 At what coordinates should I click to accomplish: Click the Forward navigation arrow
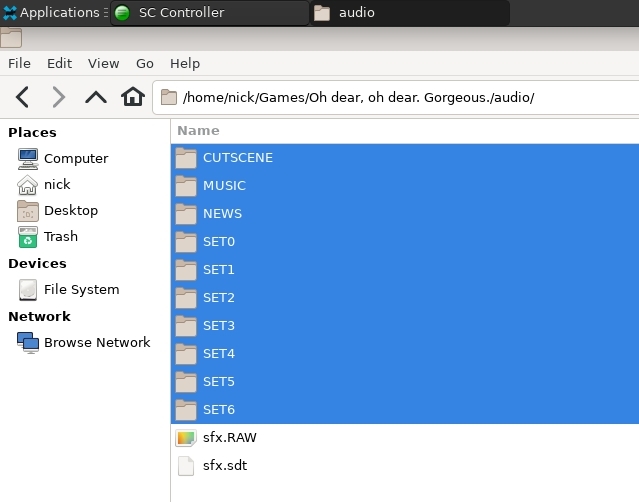(x=59, y=97)
